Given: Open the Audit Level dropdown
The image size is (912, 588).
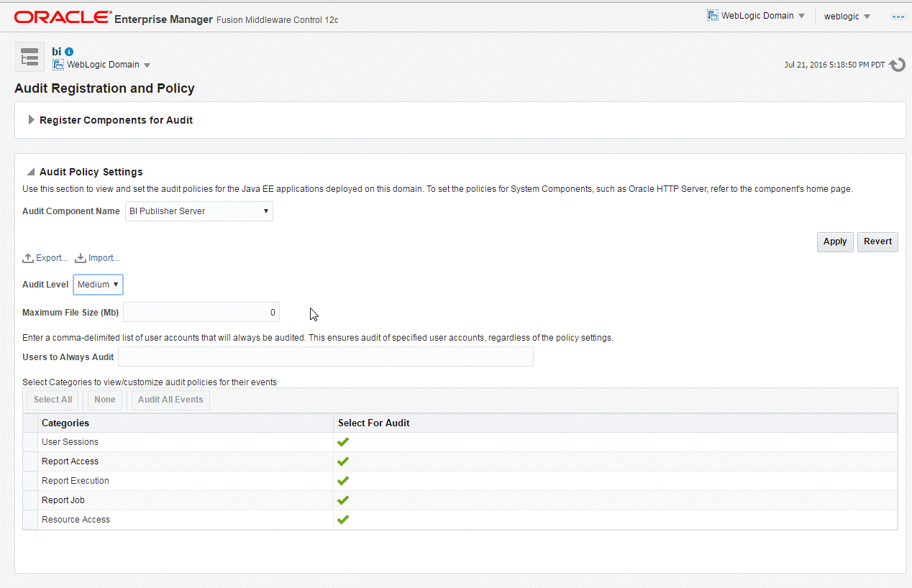Looking at the screenshot, I should (x=98, y=285).
